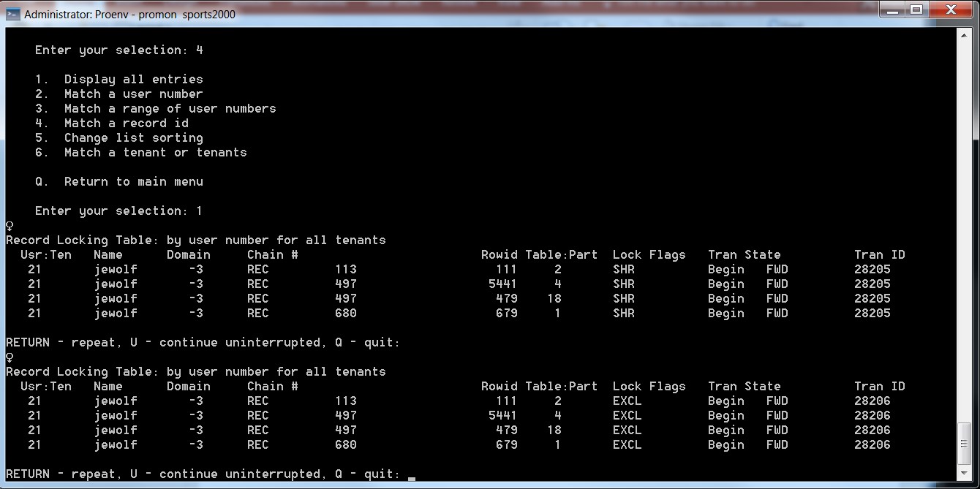
Task: Click chain number 680 in second table
Action: [346, 444]
